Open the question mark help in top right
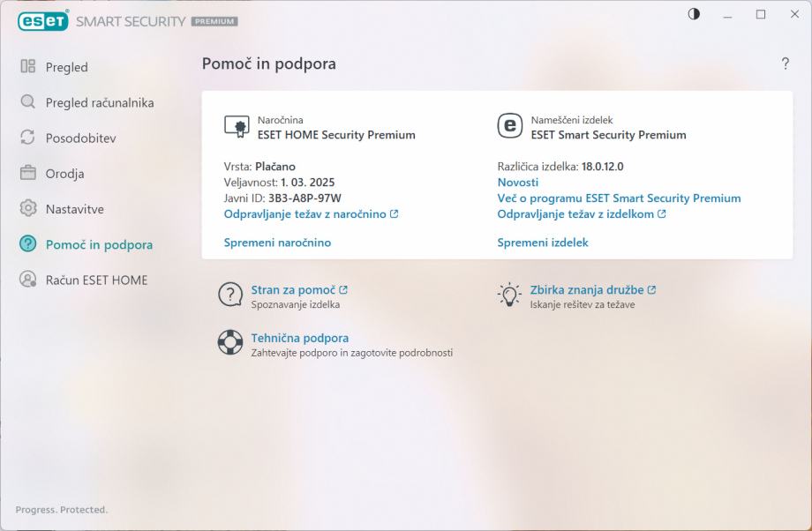 [786, 64]
